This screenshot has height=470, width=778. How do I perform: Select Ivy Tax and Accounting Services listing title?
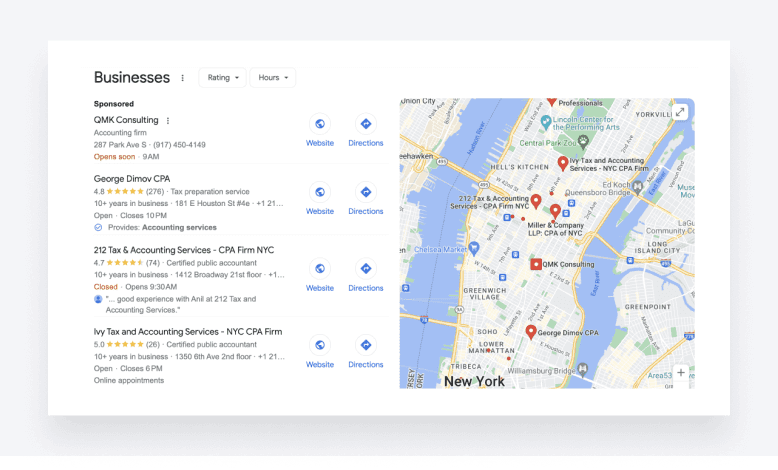188,331
